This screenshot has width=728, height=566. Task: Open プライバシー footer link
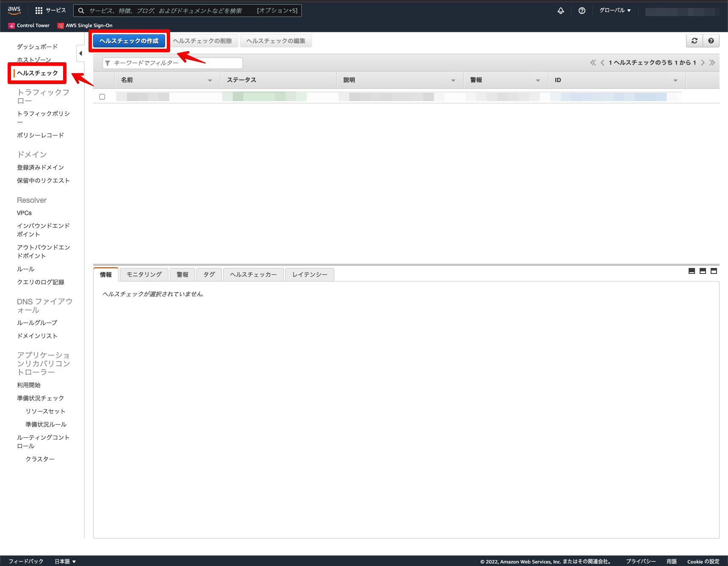641,561
